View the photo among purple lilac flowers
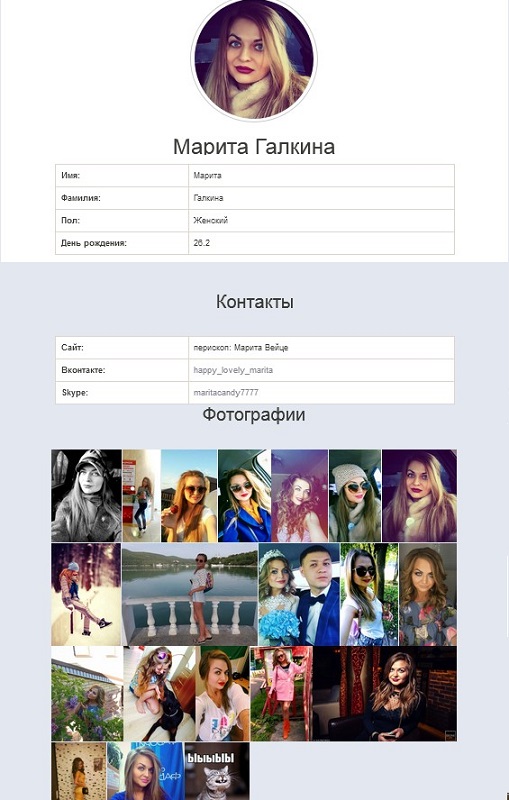Image resolution: width=509 pixels, height=800 pixels. point(87,694)
